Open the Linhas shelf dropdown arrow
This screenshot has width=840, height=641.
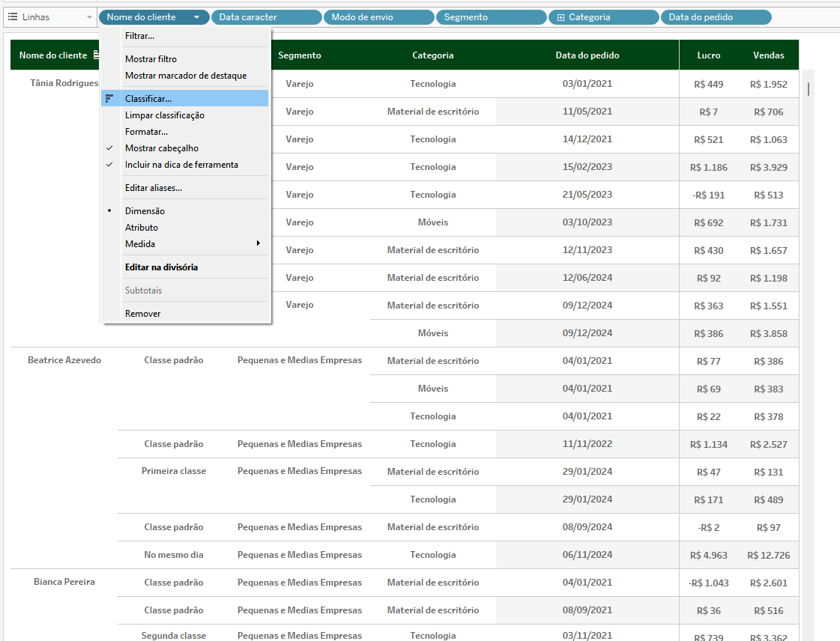pos(89,17)
